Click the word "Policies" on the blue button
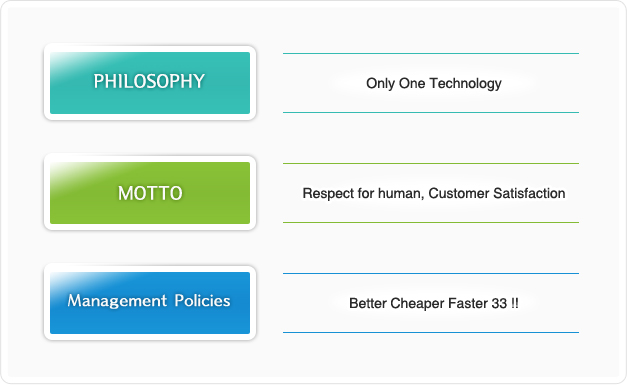The image size is (627, 385). (202, 301)
